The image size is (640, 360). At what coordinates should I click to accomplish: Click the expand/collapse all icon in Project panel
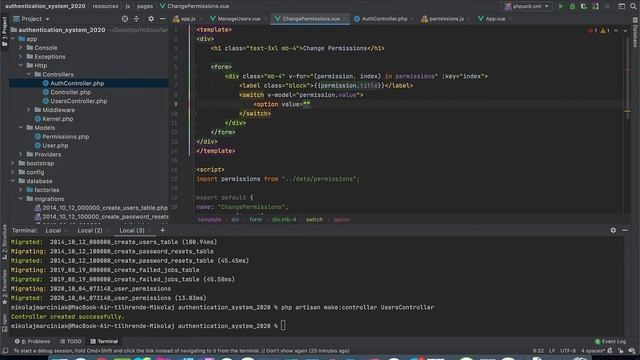136,19
